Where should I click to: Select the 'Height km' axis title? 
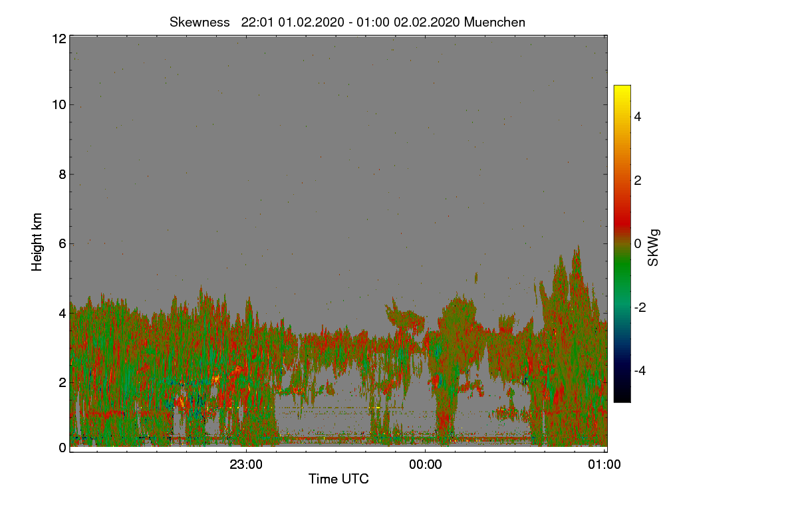37,242
